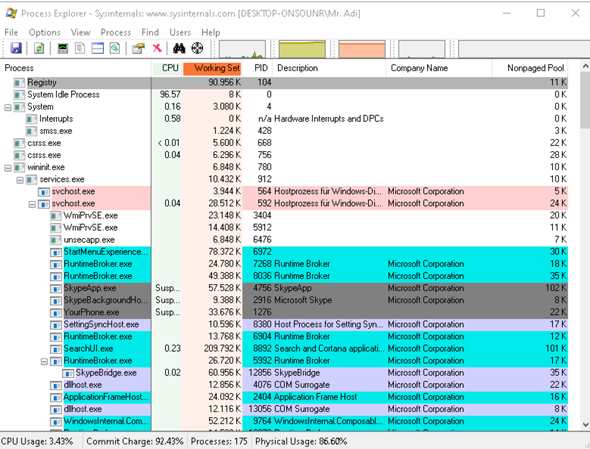Collapse the svchost.exe PID 592 node
590x449 pixels.
click(x=32, y=204)
